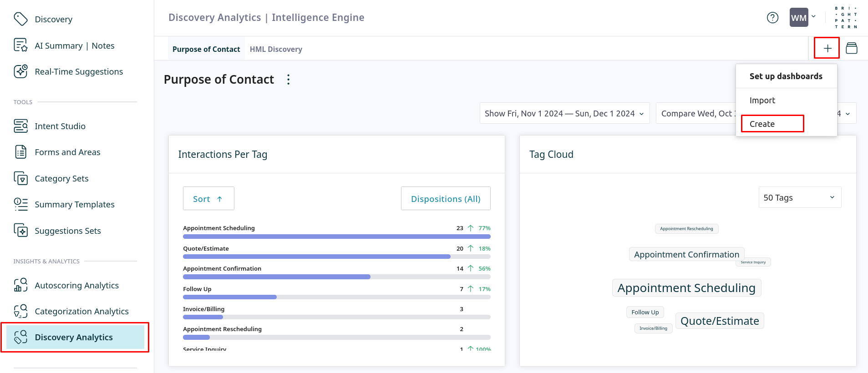Choose Import in Set up dashboards menu
Screen dimensions: 868x373
pyautogui.click(x=762, y=100)
